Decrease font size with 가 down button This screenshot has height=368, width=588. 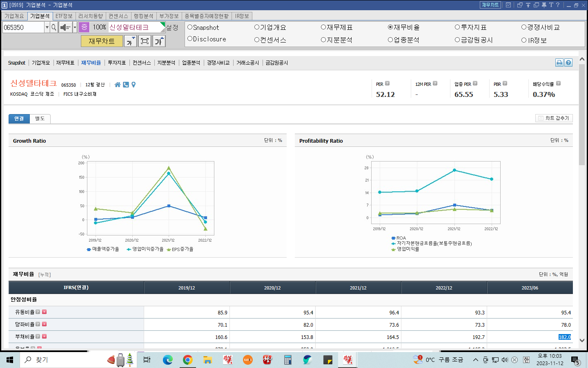[x=130, y=41]
